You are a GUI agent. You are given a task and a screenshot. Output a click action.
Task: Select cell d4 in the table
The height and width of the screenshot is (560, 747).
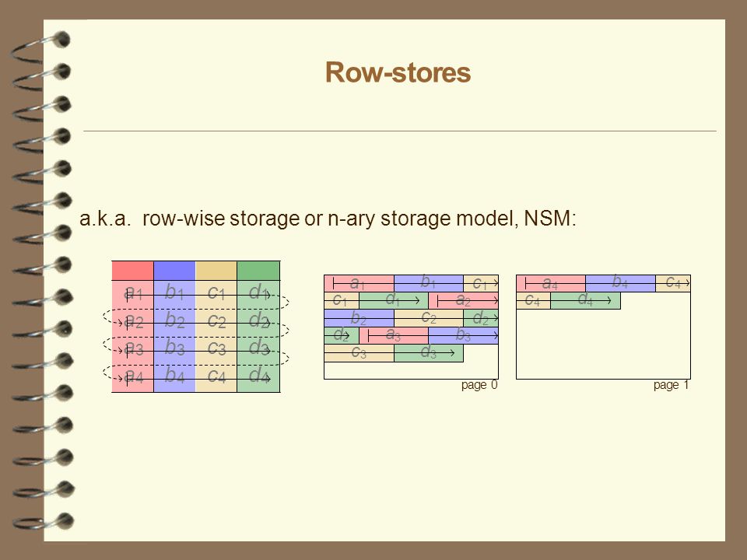[258, 376]
